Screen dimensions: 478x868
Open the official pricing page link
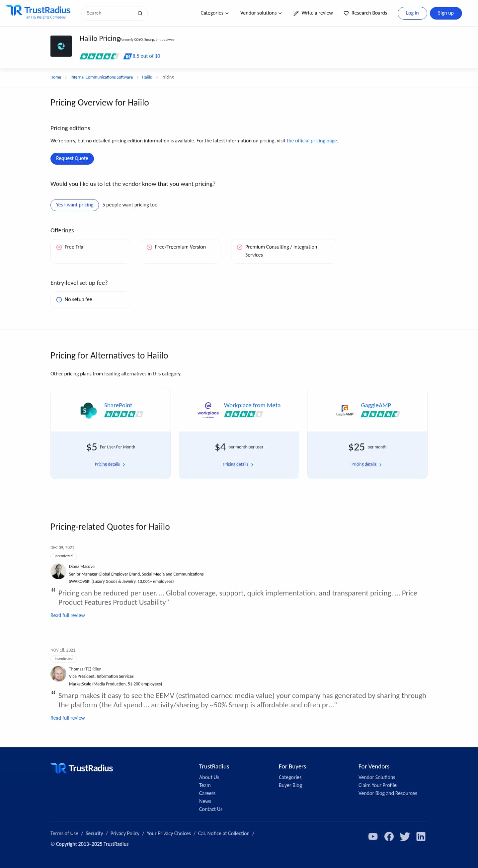tap(311, 141)
